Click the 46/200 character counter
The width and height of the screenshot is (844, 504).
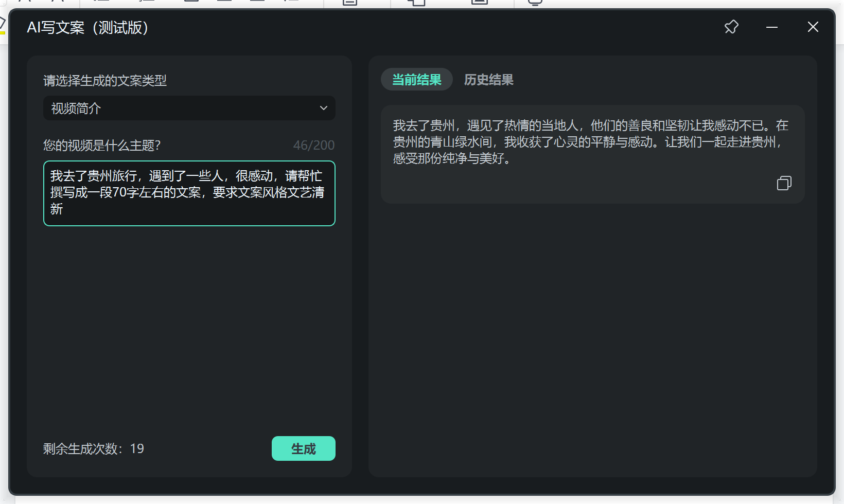point(314,145)
